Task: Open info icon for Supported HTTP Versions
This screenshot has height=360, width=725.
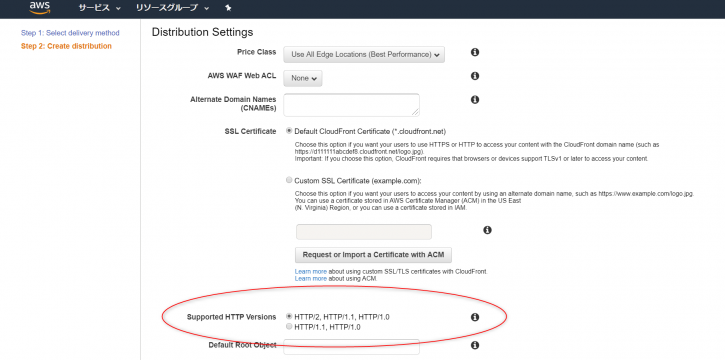Action: coord(474,317)
